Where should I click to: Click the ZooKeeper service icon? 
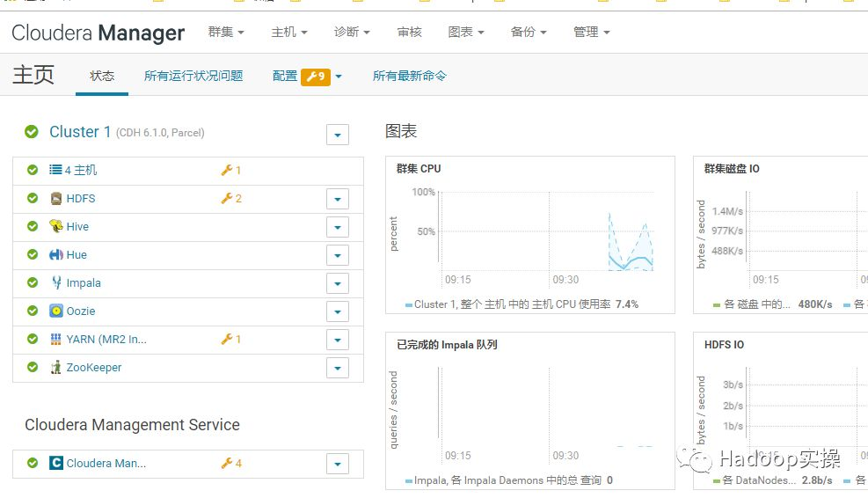[56, 367]
